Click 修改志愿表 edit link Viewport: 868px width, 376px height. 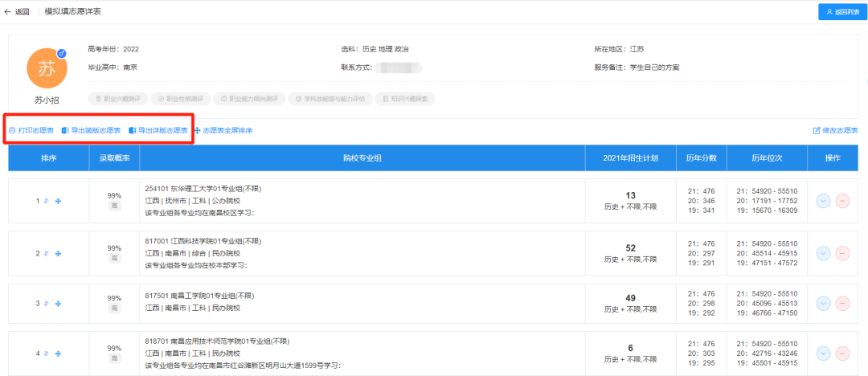tap(835, 130)
